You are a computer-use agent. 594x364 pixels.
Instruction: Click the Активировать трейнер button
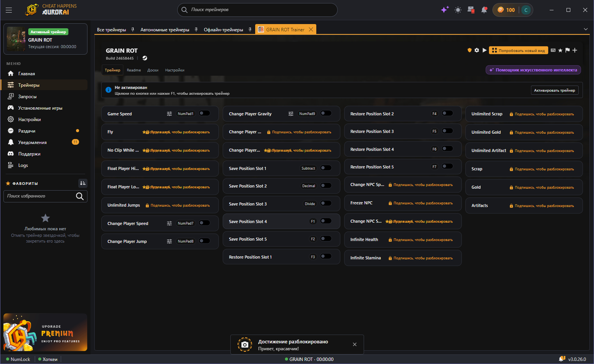[555, 91]
